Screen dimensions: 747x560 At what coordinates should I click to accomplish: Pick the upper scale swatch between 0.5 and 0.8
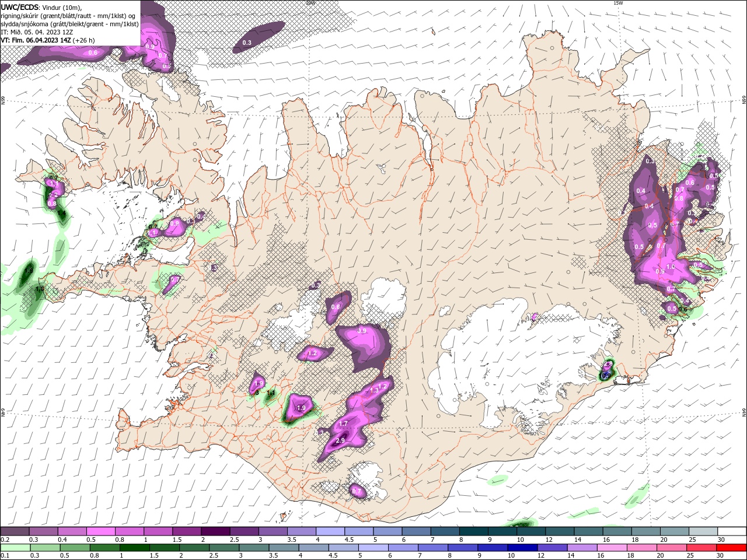tap(102, 531)
